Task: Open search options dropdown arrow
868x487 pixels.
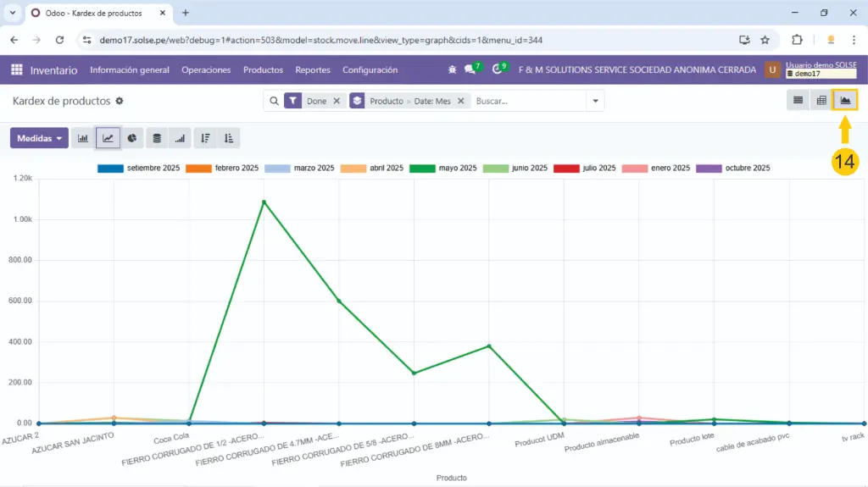Action: click(597, 101)
